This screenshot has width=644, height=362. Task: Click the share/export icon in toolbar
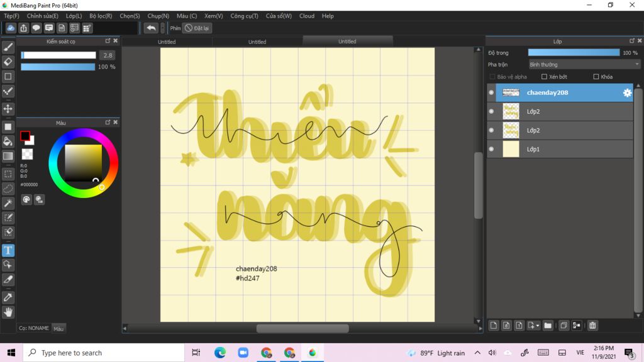point(23,28)
